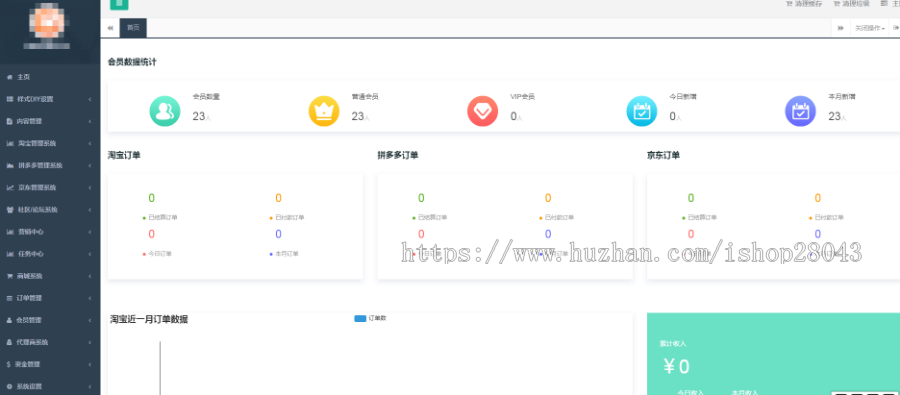
Task: Click the line chart icon beside 京东管理系统
Action: [10, 187]
